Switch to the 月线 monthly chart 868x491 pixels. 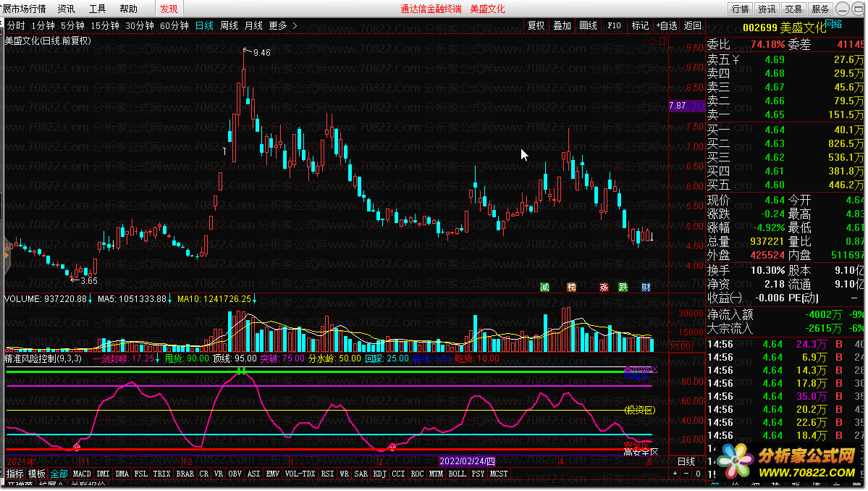pyautogui.click(x=253, y=25)
